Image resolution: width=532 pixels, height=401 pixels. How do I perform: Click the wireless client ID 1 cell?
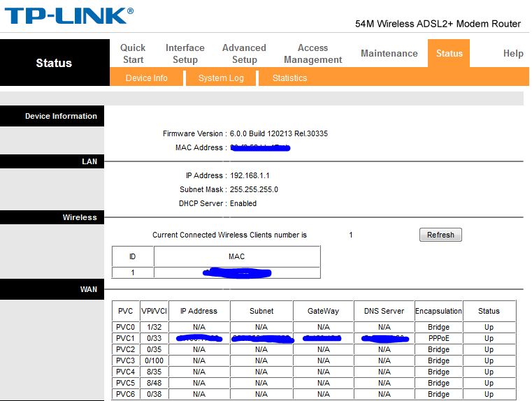tap(133, 272)
